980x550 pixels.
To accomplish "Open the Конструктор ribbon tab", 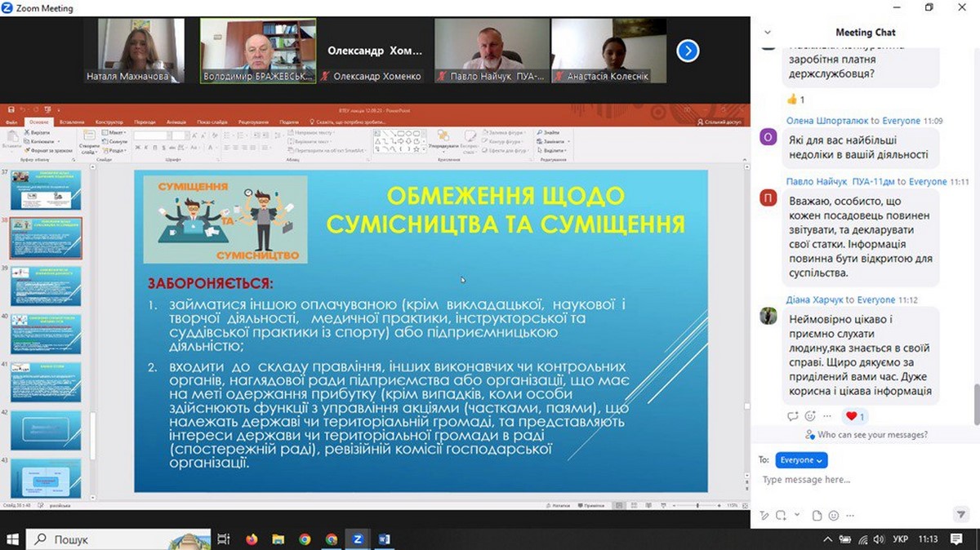I will [x=109, y=122].
